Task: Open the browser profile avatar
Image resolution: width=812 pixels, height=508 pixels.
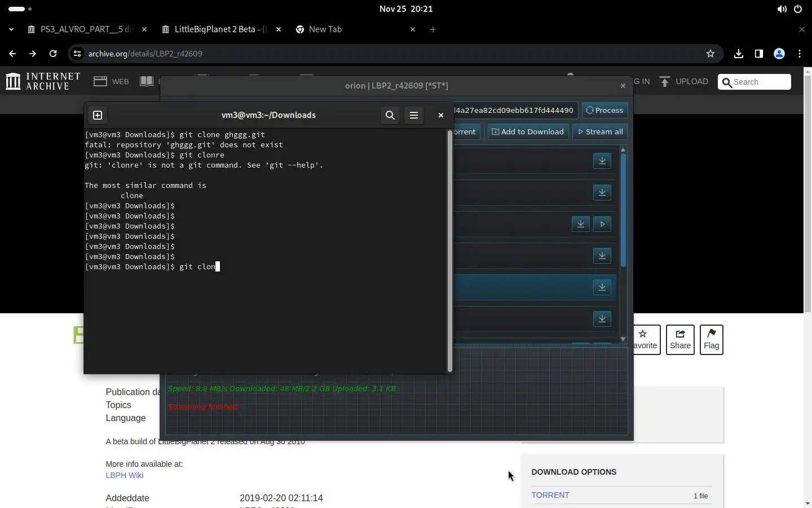Action: tap(779, 54)
